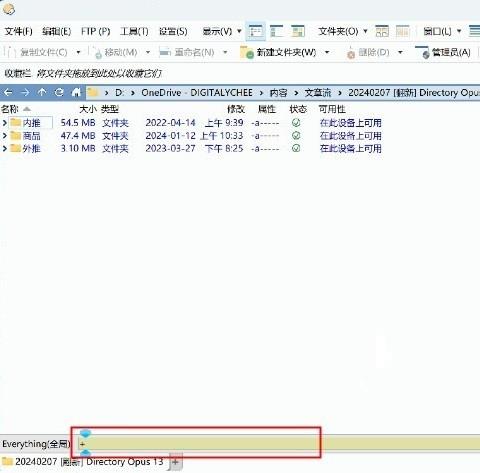Open the 文件夹(O) dropdown
This screenshot has width=480, height=473.
point(342,32)
